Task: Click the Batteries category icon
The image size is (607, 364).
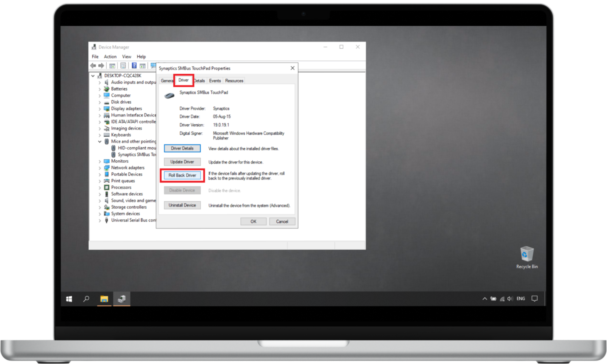Action: pos(107,89)
